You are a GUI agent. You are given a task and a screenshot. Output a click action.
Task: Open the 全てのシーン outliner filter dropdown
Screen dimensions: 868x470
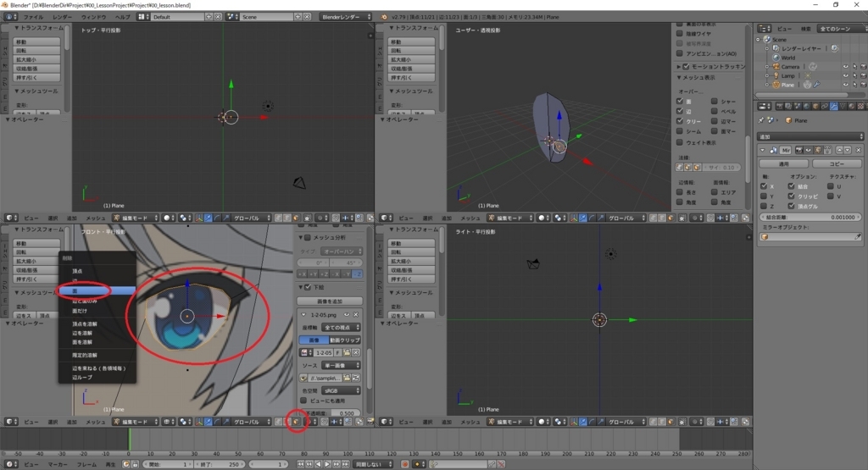pos(842,28)
